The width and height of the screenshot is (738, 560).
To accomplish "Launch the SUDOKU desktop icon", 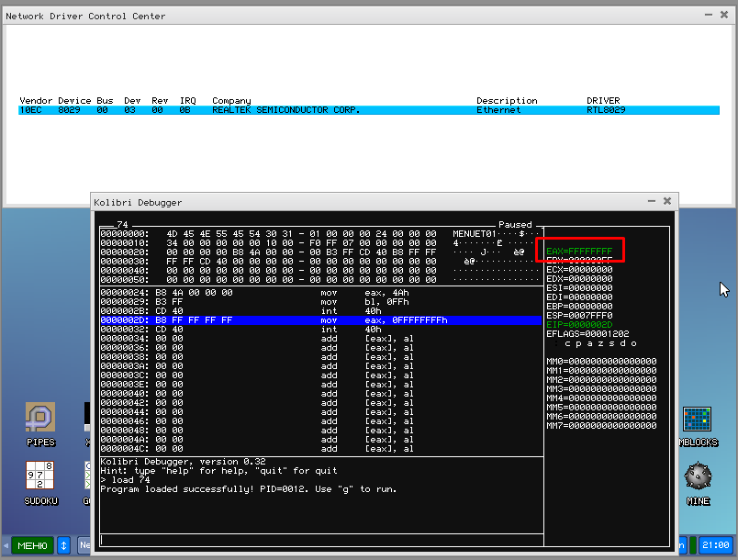I will [x=40, y=476].
